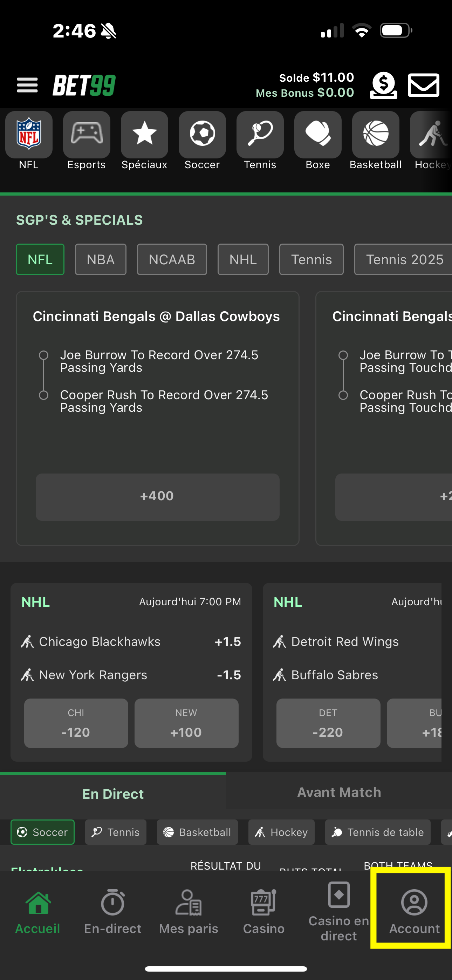Viewport: 452px width, 980px height.
Task: Open the hamburger menu
Action: click(27, 85)
